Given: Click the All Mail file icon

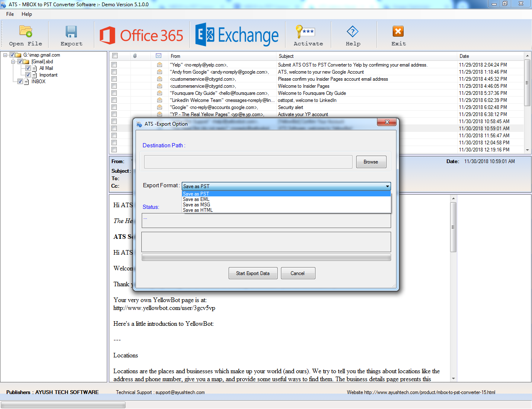Looking at the screenshot, I should click(x=34, y=68).
